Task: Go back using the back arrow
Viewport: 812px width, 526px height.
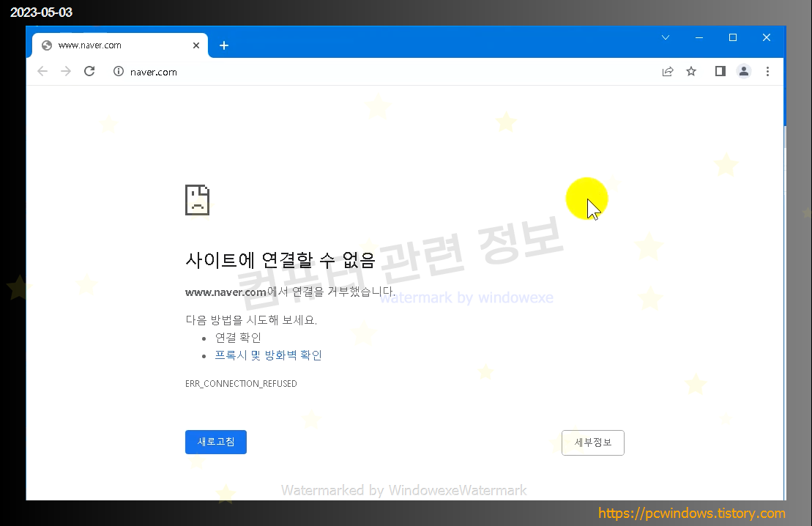Action: 42,71
